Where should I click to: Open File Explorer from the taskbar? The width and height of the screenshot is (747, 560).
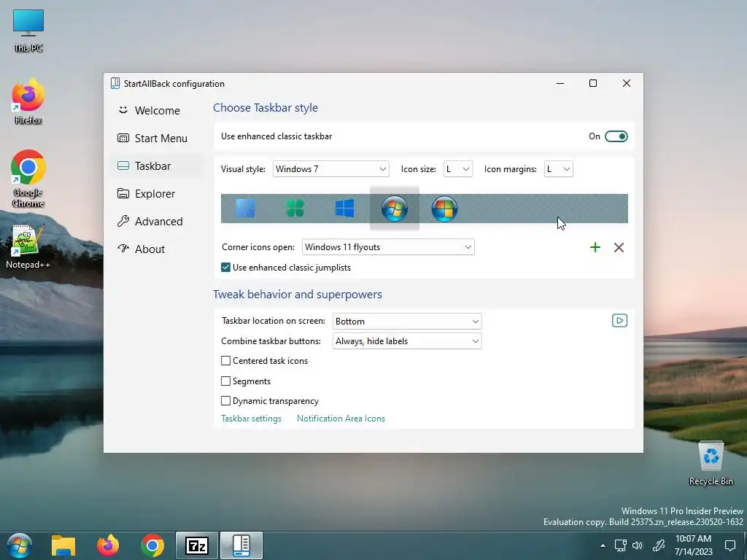point(63,545)
